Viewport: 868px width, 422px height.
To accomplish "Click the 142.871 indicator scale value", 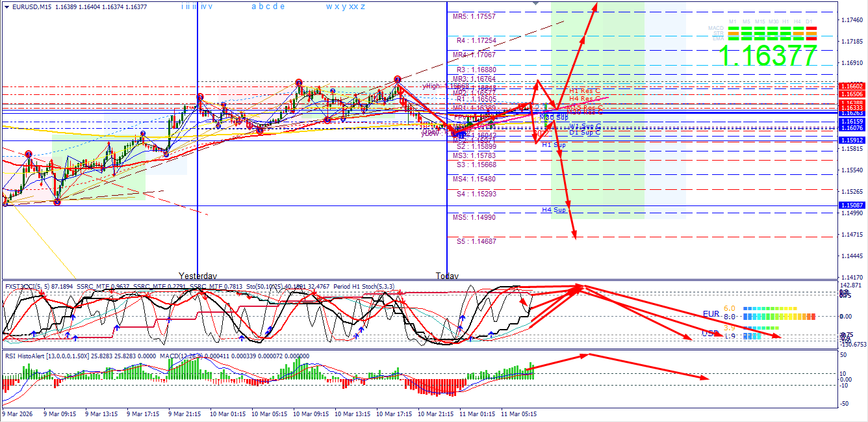I will [x=851, y=285].
